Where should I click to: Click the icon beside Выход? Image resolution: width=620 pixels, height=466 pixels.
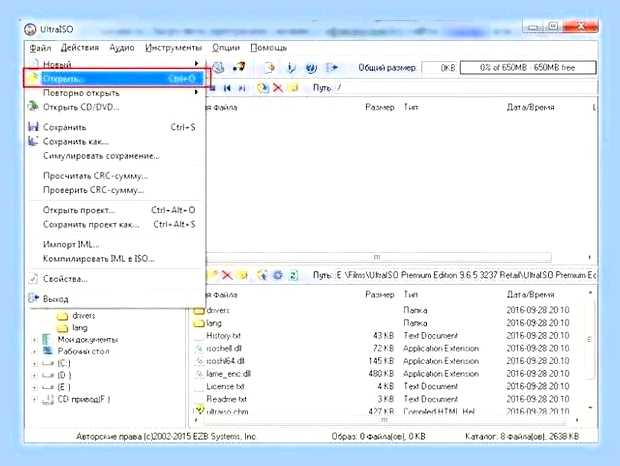[34, 298]
